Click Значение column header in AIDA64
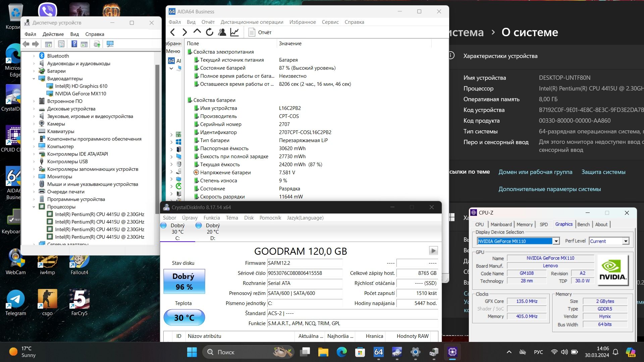Screen dimensions: 644x362 coord(354,44)
